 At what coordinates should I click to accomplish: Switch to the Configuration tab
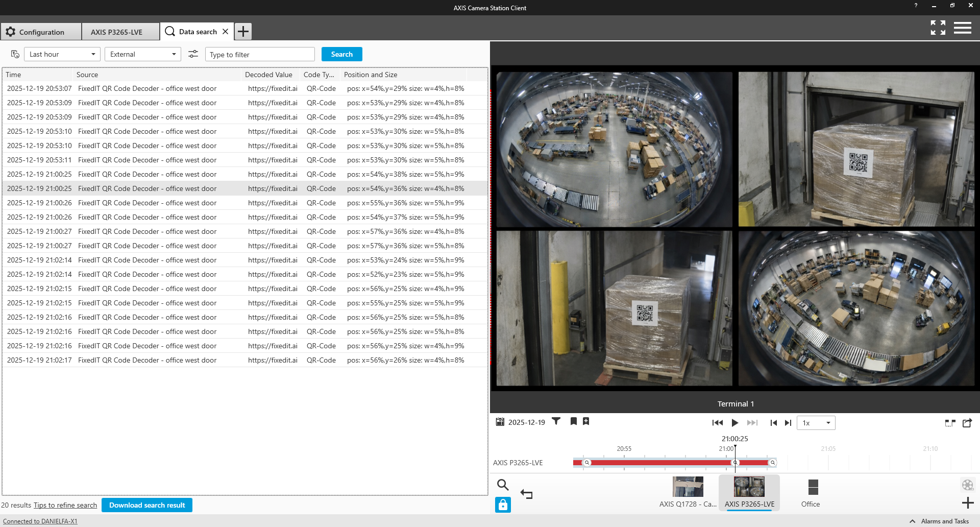click(x=41, y=32)
